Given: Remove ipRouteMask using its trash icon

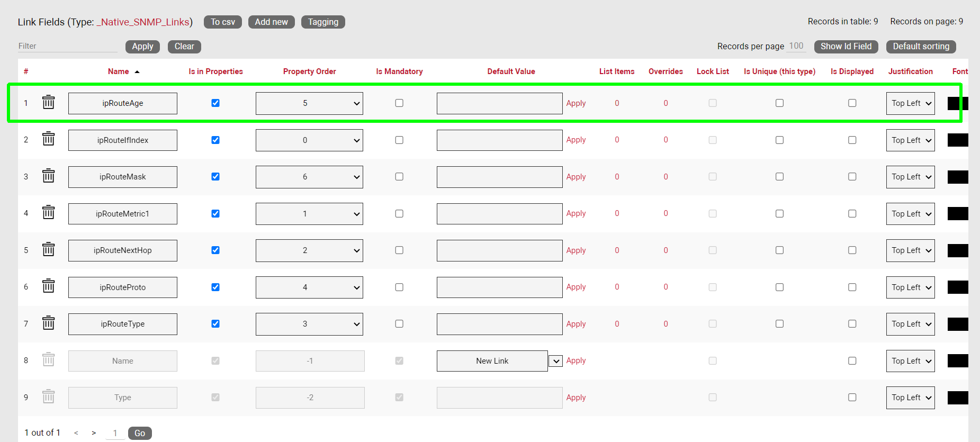Looking at the screenshot, I should click(48, 176).
